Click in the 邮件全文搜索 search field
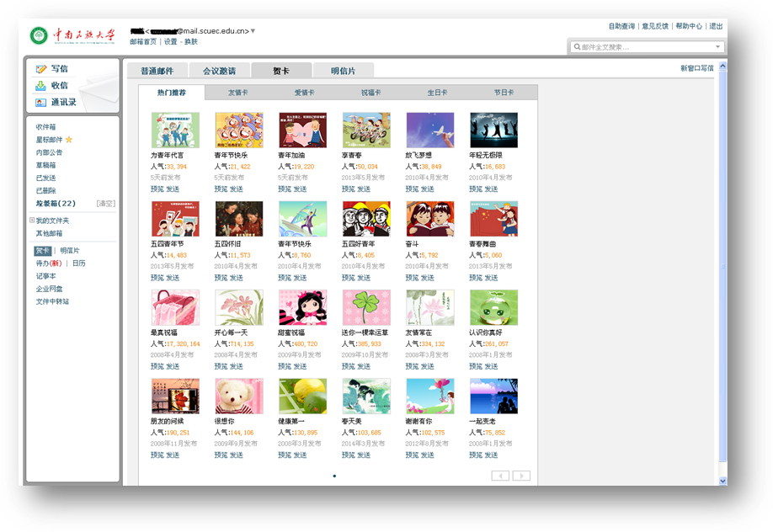The height and width of the screenshot is (532, 773). tap(644, 47)
